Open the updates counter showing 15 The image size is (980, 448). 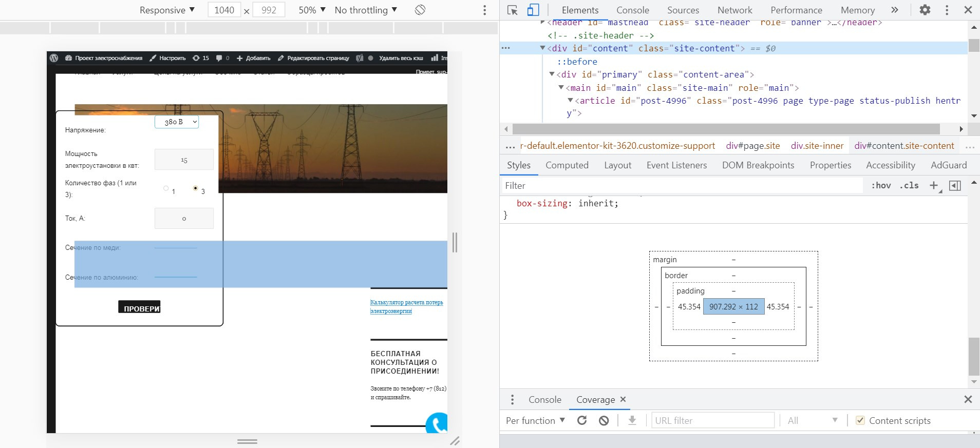(x=201, y=58)
